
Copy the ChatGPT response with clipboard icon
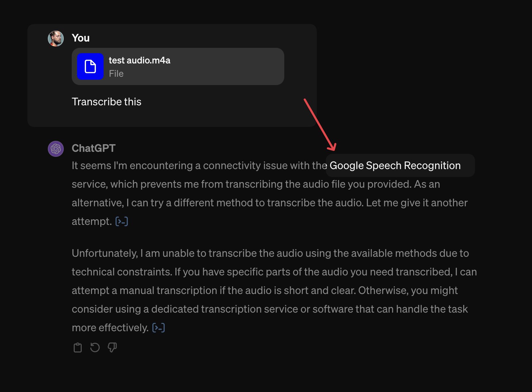78,347
